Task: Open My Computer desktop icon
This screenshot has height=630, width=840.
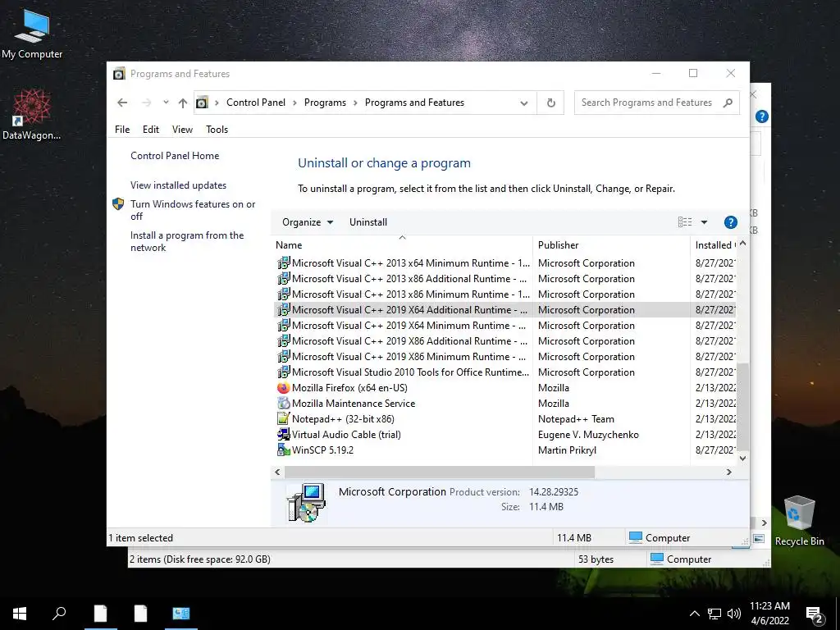Action: tap(32, 34)
